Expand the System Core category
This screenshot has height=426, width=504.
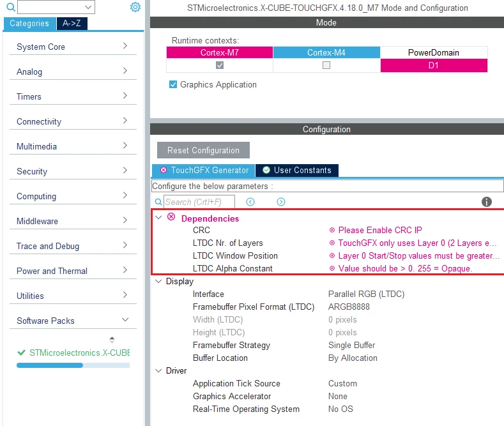click(73, 47)
